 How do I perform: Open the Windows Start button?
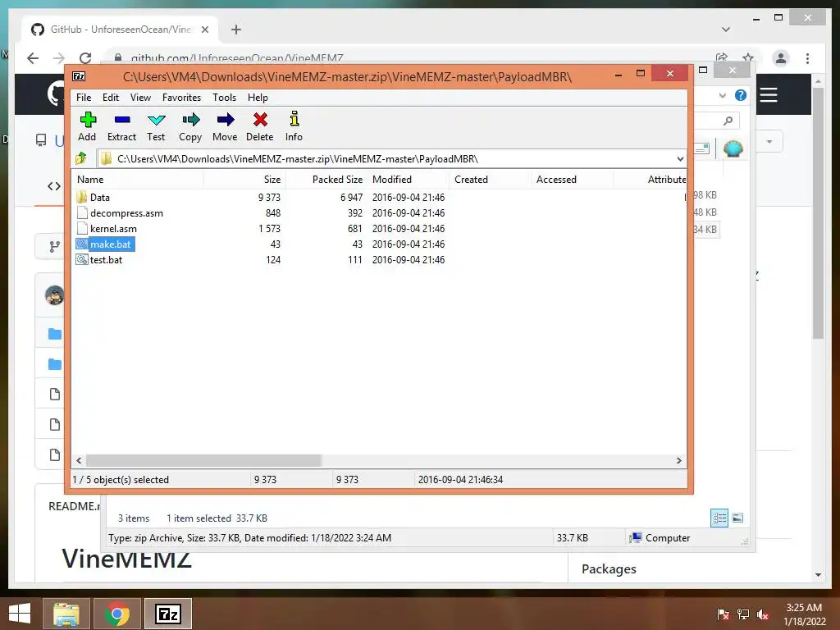20,614
